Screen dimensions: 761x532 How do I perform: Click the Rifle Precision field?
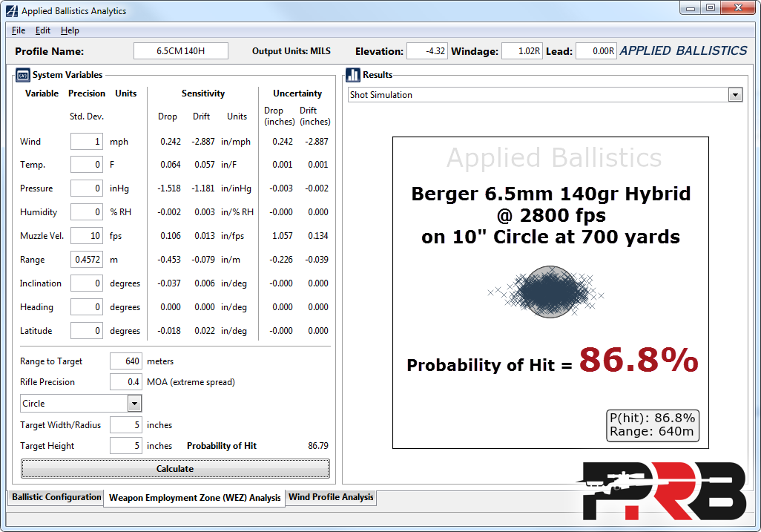tap(125, 383)
